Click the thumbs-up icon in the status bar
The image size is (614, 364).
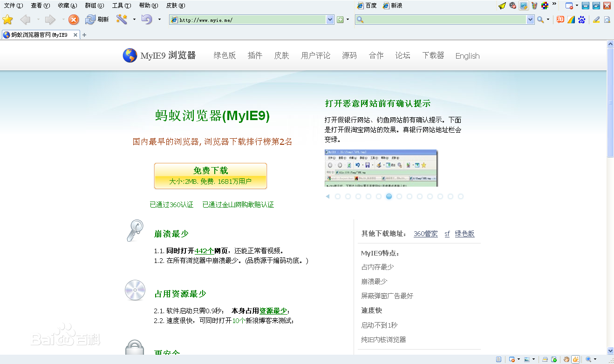(575, 359)
